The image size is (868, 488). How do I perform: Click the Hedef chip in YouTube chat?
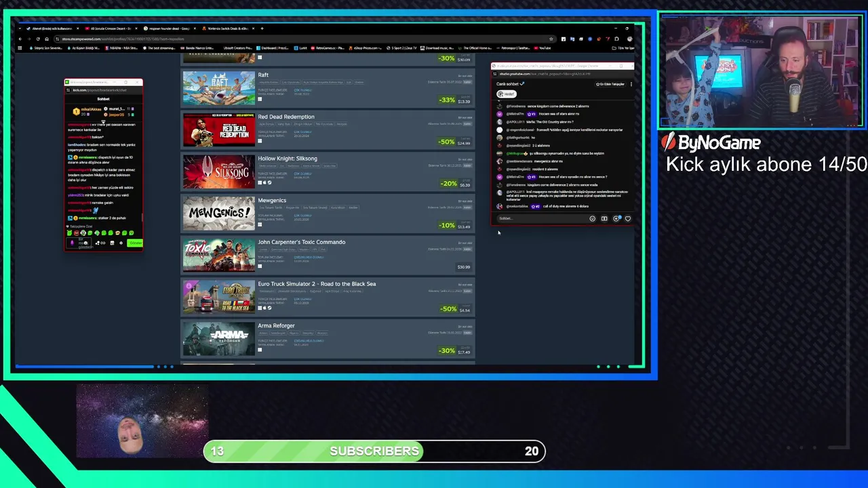pyautogui.click(x=507, y=94)
